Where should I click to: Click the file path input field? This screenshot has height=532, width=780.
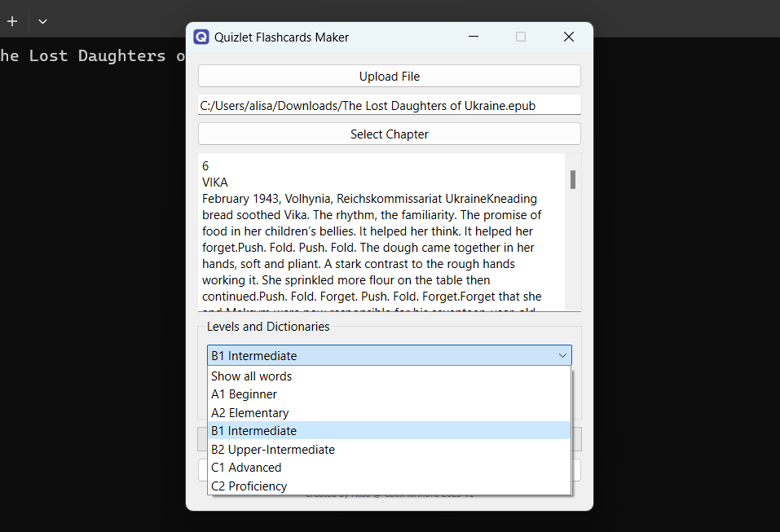click(389, 105)
